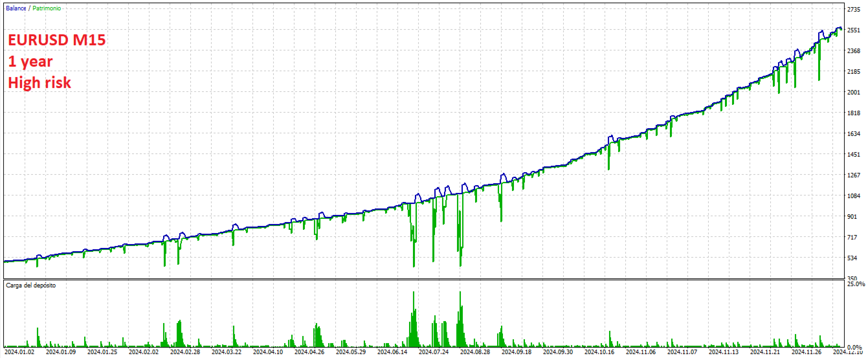Click the 'Carga del depósito' panel label
The width and height of the screenshot is (868, 358).
(x=30, y=285)
